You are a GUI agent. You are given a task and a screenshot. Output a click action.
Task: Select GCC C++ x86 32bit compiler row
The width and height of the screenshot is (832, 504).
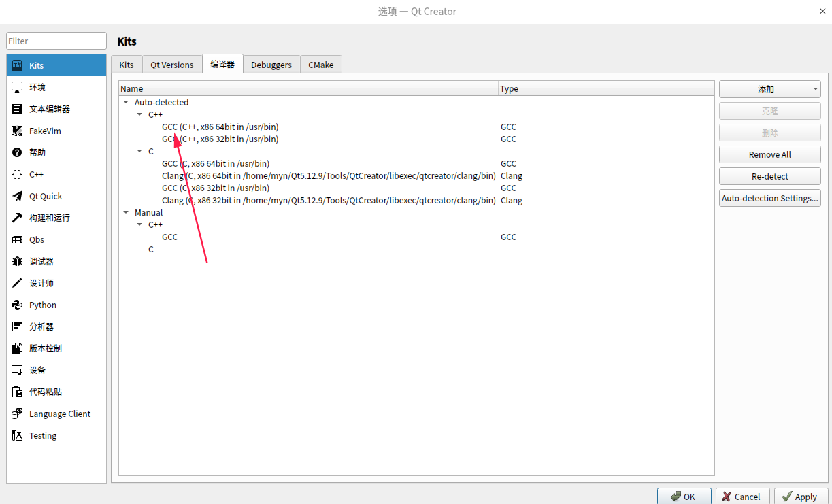coord(416,139)
